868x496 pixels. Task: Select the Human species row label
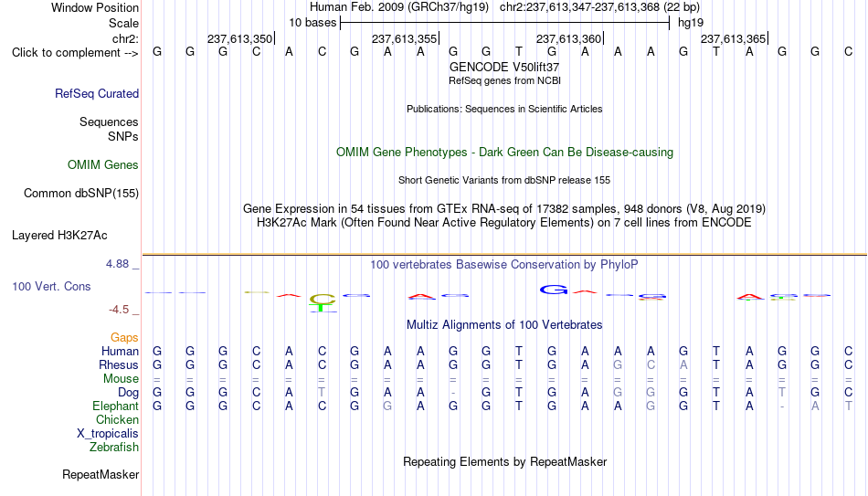coord(120,351)
